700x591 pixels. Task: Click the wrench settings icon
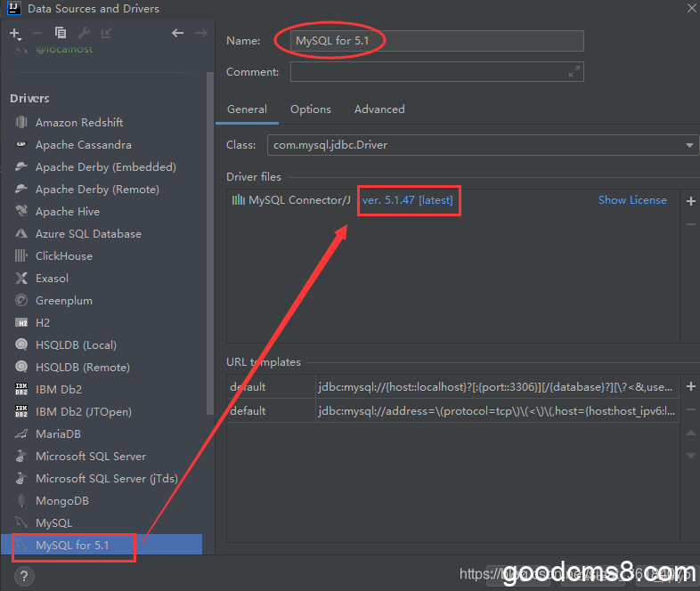(84, 33)
